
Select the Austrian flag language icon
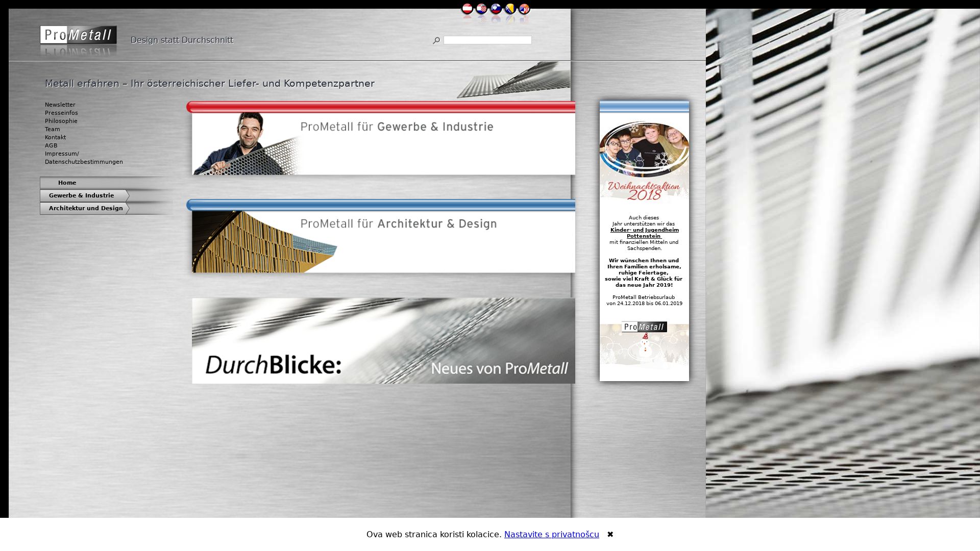click(x=467, y=9)
